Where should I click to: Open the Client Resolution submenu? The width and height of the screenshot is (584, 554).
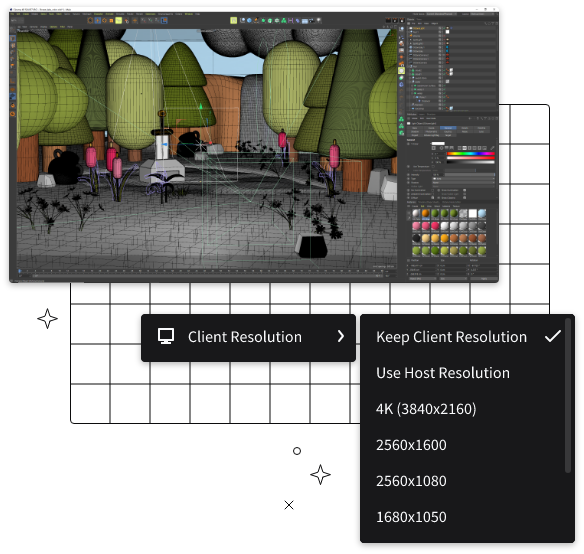pyautogui.click(x=248, y=338)
